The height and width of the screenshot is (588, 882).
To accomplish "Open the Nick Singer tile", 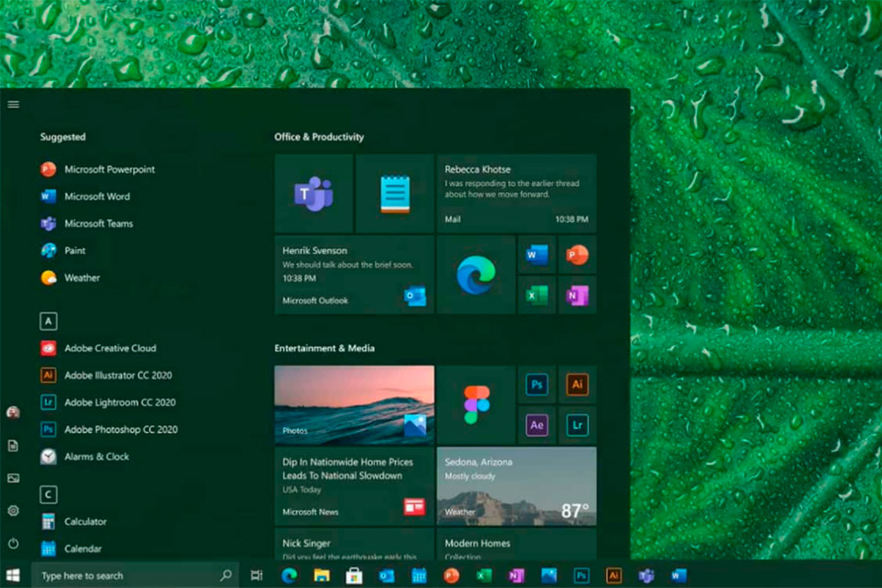I will [355, 544].
